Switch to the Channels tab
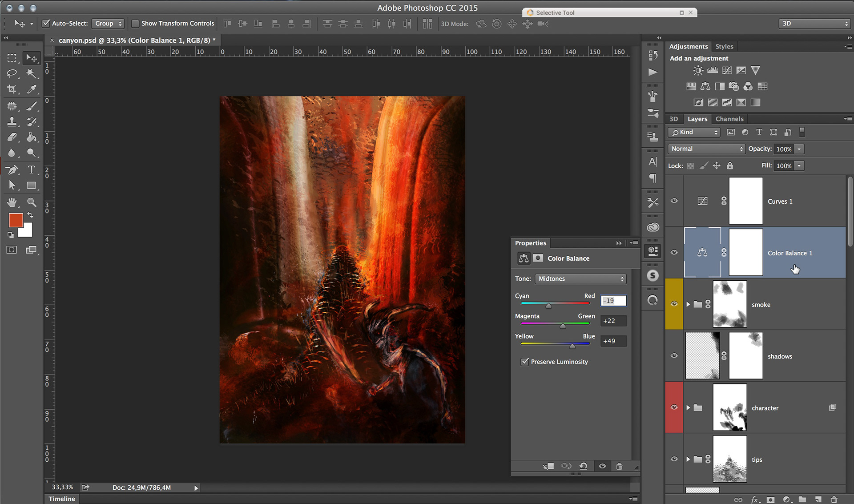This screenshot has height=504, width=854. click(729, 119)
